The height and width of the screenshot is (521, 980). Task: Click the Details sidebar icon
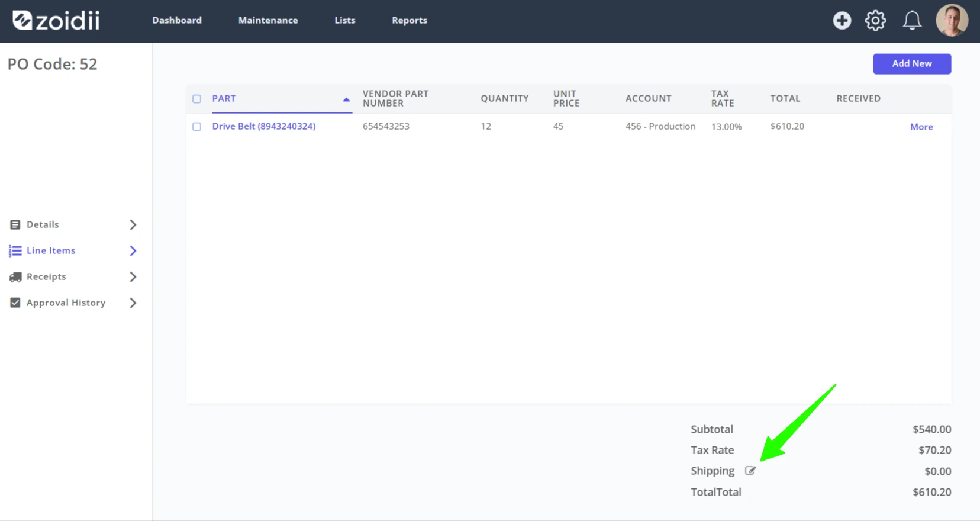15,225
